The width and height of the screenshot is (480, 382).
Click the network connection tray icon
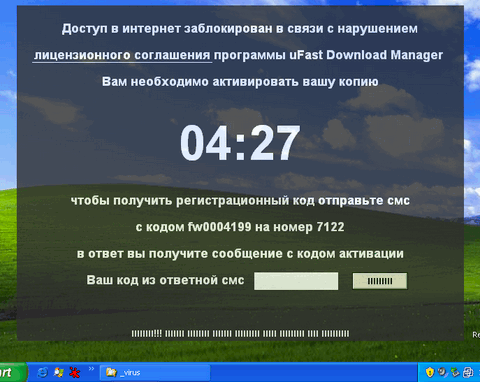tap(468, 372)
